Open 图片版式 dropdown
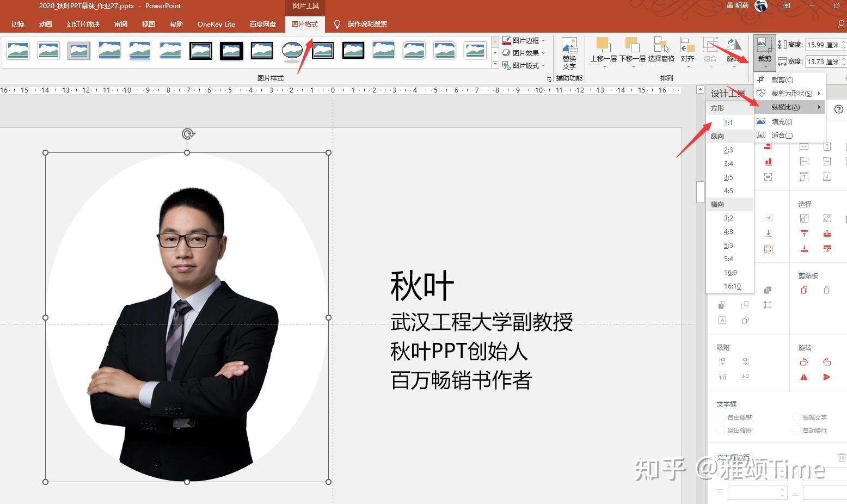Screen dimensions: 847x504 pos(523,65)
